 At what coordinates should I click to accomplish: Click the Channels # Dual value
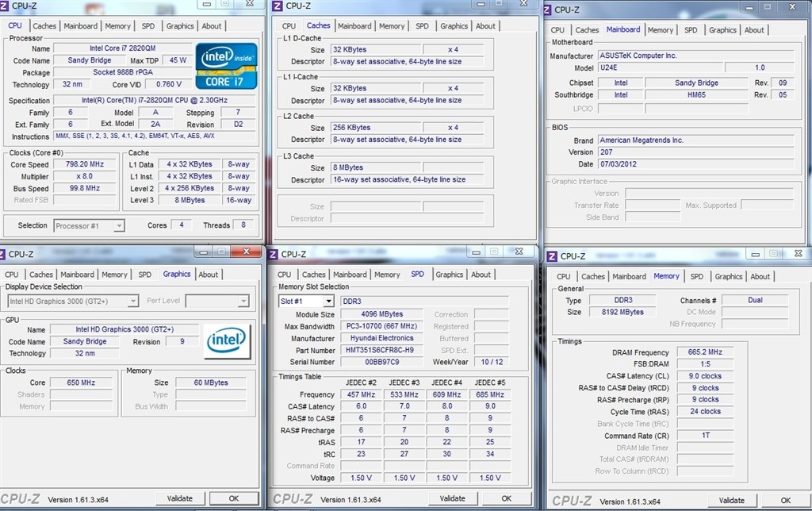coord(755,301)
